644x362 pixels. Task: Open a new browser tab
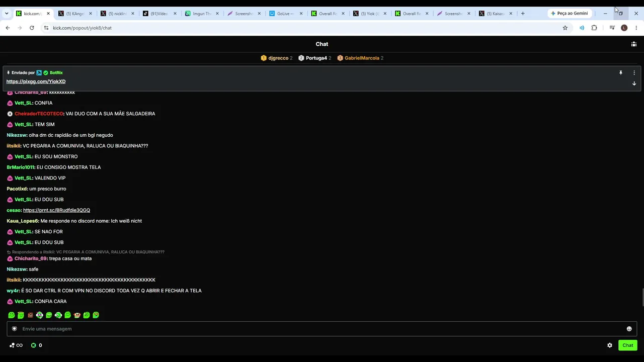pyautogui.click(x=523, y=14)
